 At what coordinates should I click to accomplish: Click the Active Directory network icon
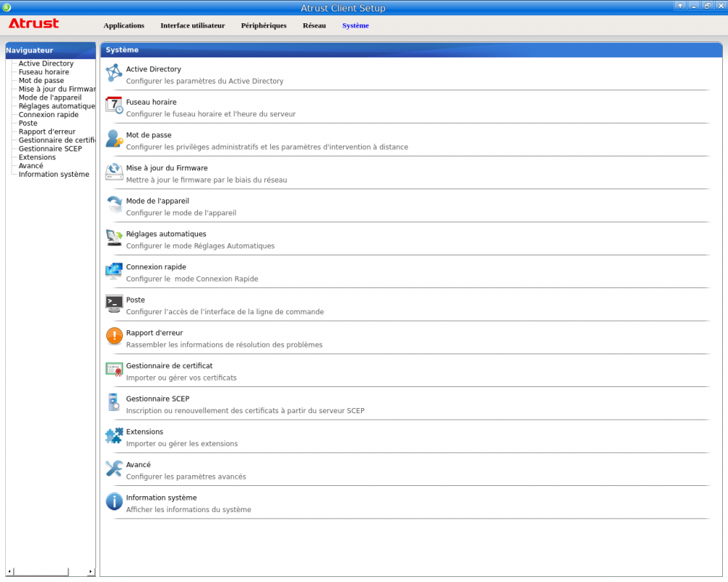(114, 73)
